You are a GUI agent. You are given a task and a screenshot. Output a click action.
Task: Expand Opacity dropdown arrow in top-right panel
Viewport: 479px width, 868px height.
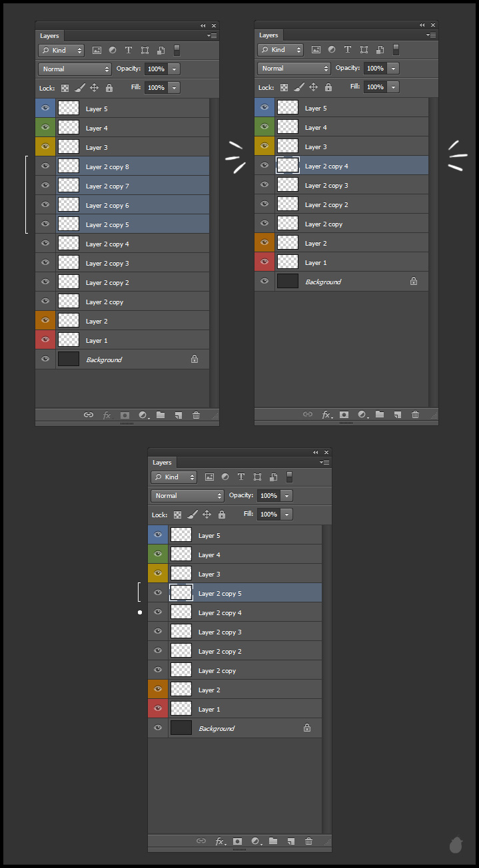394,69
